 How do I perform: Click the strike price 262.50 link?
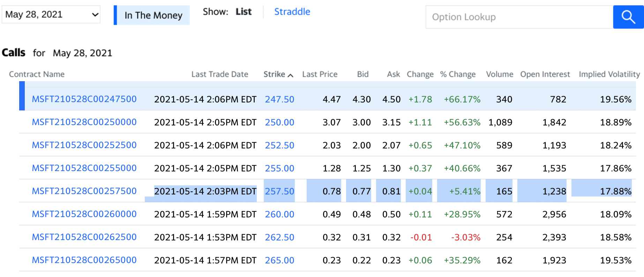(x=279, y=237)
